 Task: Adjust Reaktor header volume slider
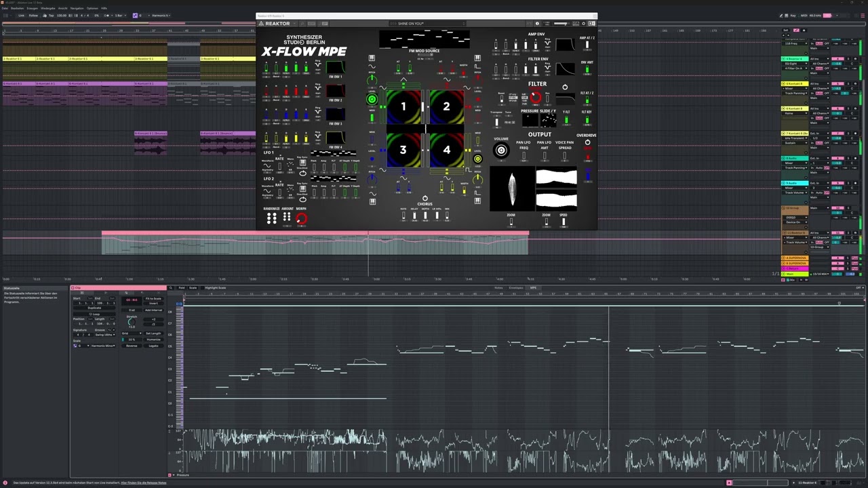(x=561, y=24)
